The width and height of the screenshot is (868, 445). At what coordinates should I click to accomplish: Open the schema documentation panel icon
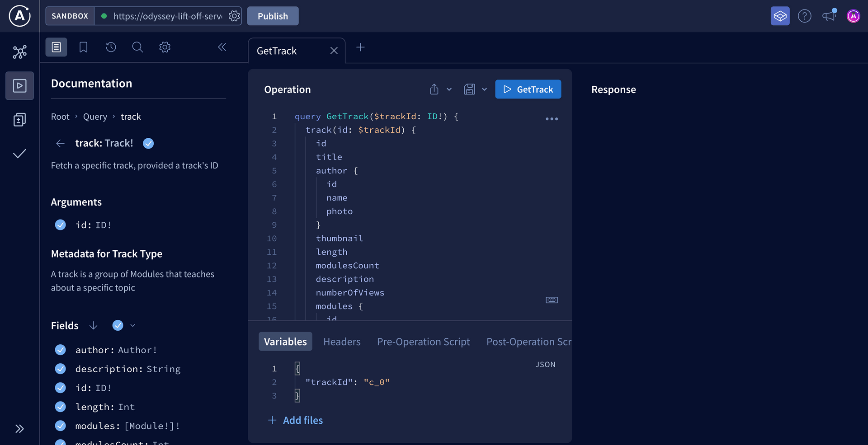(x=56, y=47)
